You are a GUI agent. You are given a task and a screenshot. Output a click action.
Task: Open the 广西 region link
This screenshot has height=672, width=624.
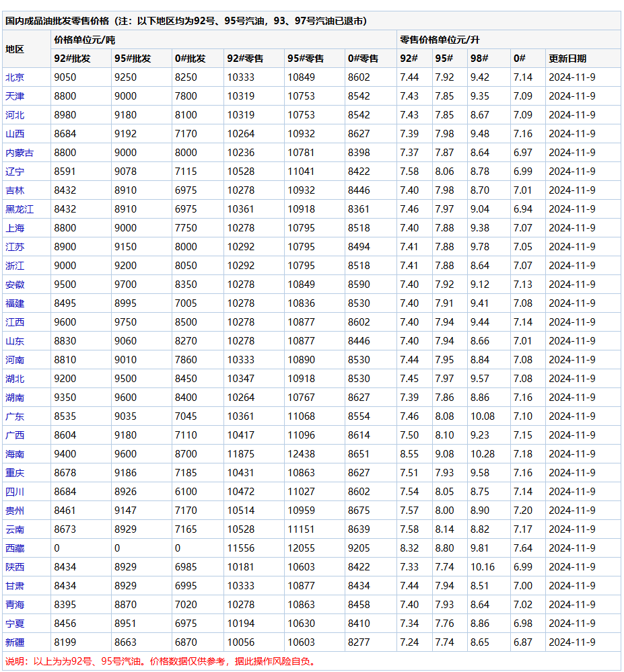(x=15, y=436)
